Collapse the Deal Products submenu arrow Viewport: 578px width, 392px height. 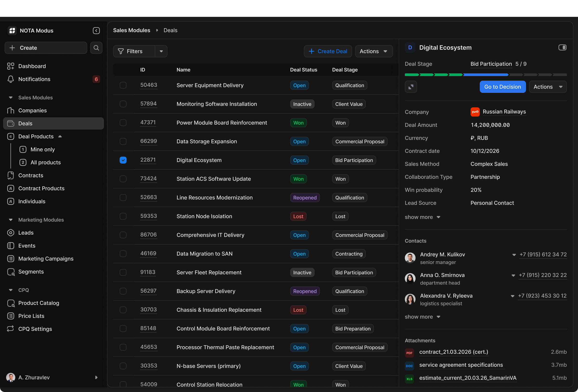pos(60,136)
